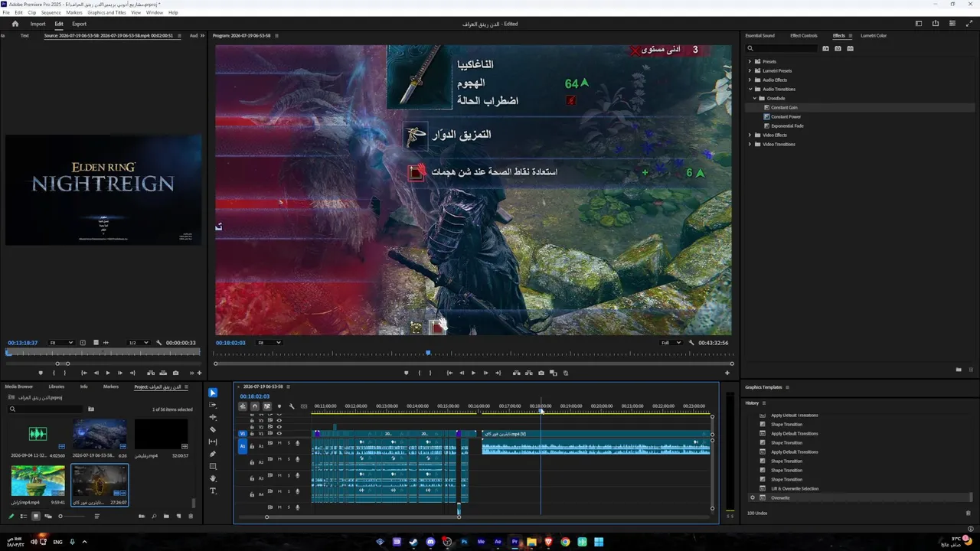Choose the Rectangle tool
This screenshot has height=551, width=980.
[x=213, y=466]
